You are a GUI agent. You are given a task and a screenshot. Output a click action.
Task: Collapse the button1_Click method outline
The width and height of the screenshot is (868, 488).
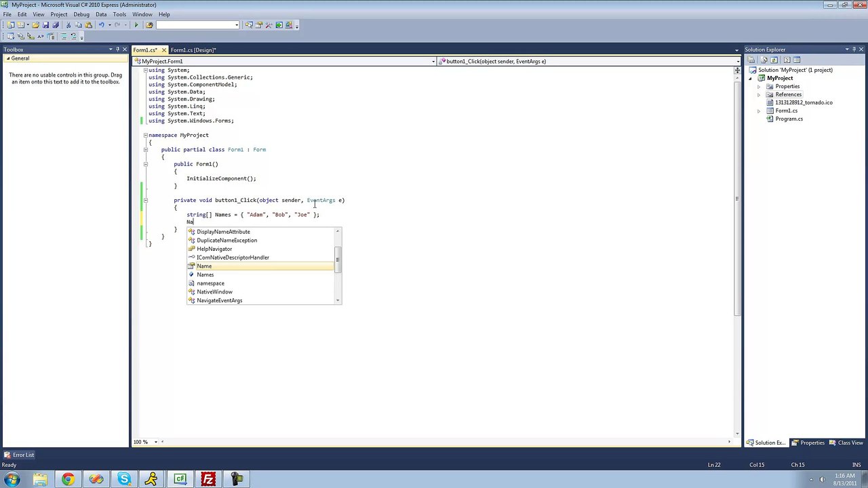tap(145, 201)
